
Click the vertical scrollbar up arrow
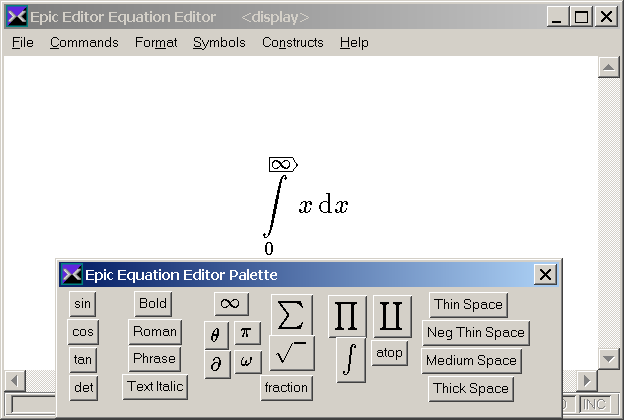click(x=608, y=67)
